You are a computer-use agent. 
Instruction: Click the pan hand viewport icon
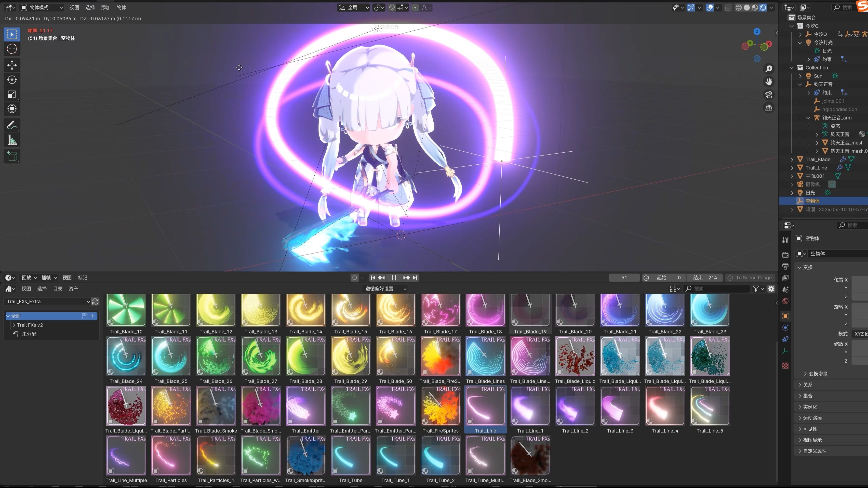coord(769,82)
